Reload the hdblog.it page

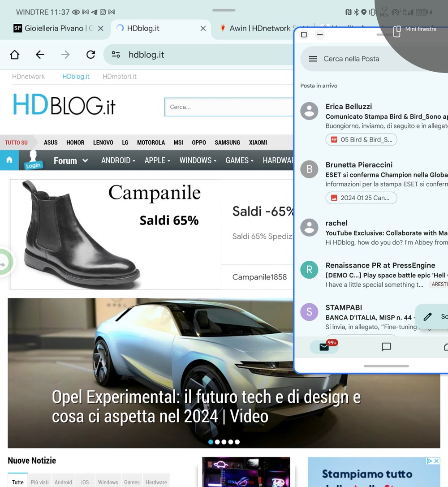[90, 55]
